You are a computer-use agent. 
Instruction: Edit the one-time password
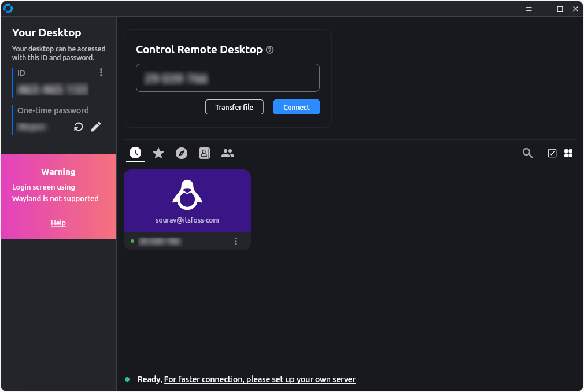tap(96, 126)
